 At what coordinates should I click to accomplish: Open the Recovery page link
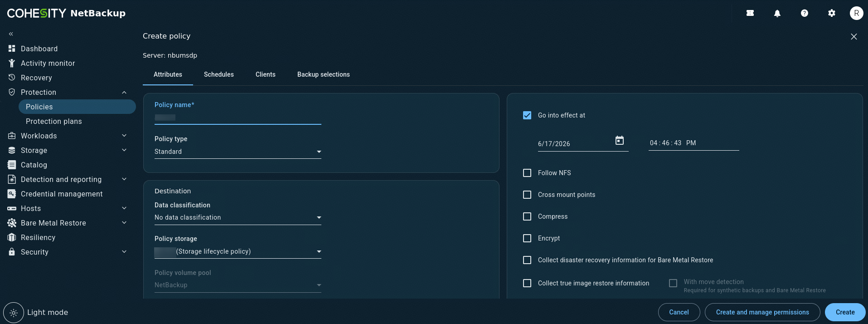[36, 78]
